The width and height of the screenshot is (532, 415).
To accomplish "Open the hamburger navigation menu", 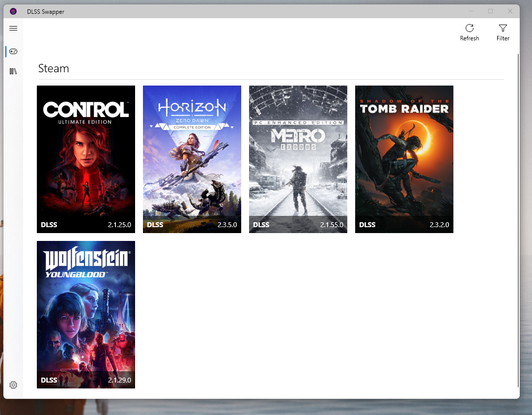I will coord(13,28).
